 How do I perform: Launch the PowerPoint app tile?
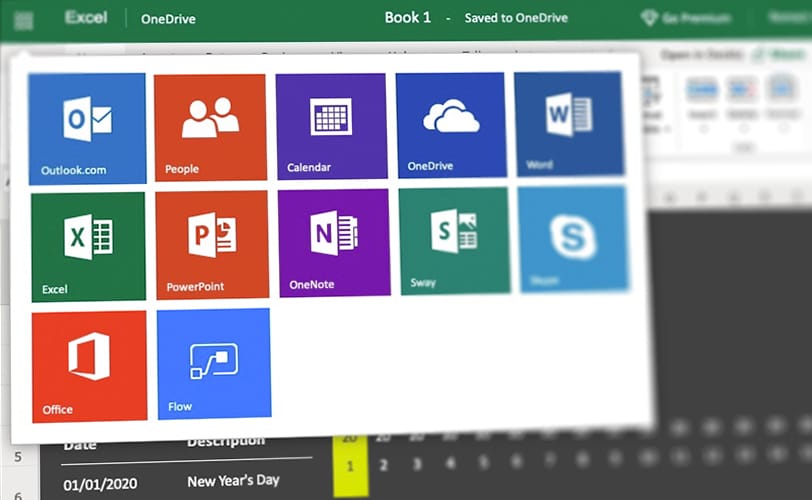(x=212, y=245)
